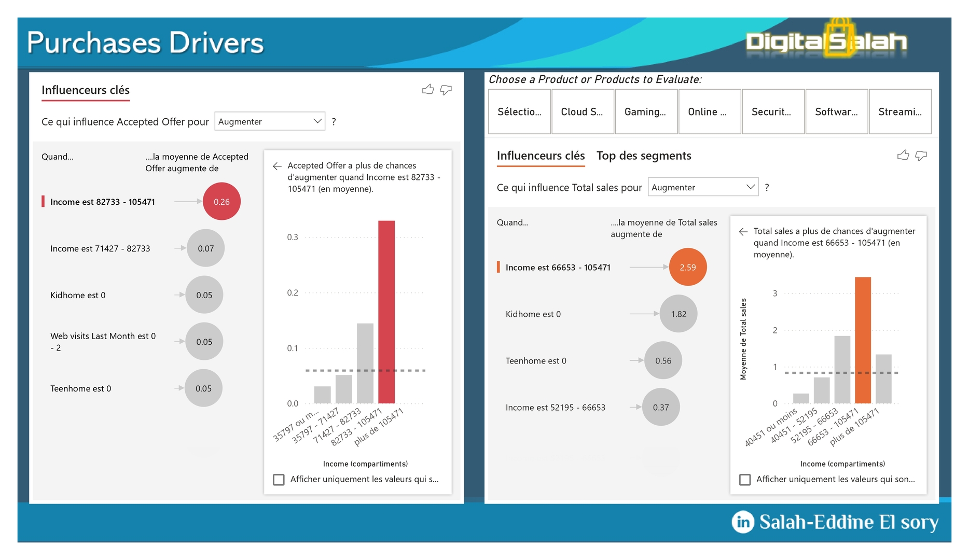Viewport: 969px width, 560px height.
Task: Click back arrow in Total sales detail chart
Action: pyautogui.click(x=743, y=232)
